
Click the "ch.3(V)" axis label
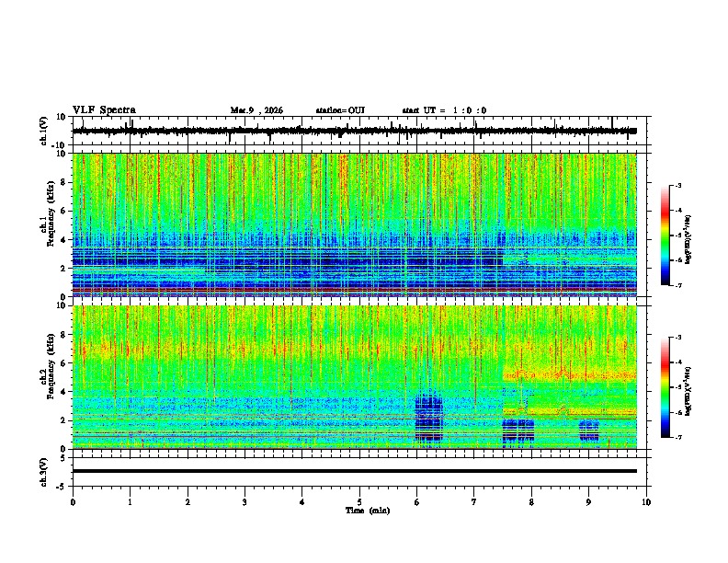pos(45,472)
